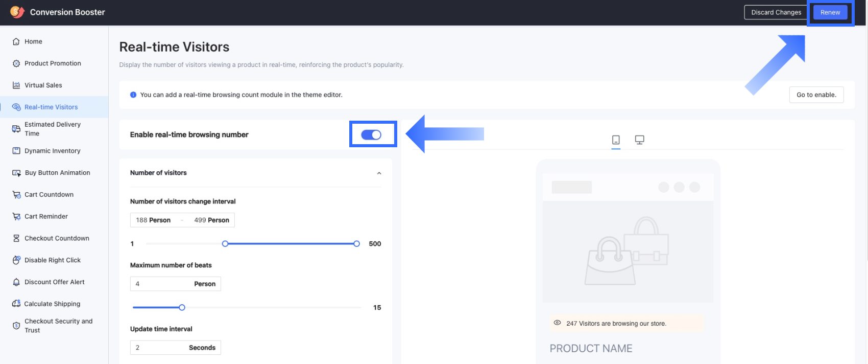Select the Cart Countdown icon
868x364 pixels.
16,195
